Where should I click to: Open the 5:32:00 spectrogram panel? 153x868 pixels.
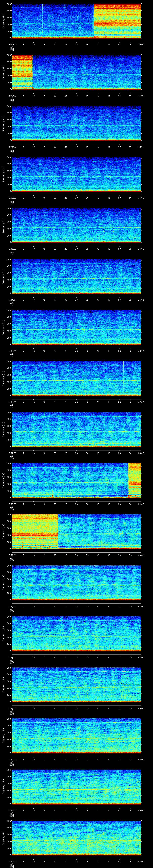click(x=76, y=174)
